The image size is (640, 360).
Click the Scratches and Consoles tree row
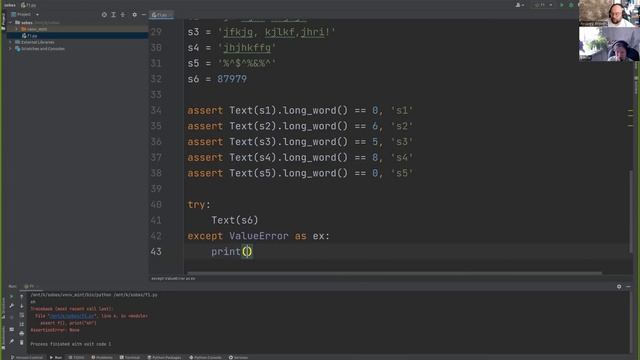[x=78, y=49]
